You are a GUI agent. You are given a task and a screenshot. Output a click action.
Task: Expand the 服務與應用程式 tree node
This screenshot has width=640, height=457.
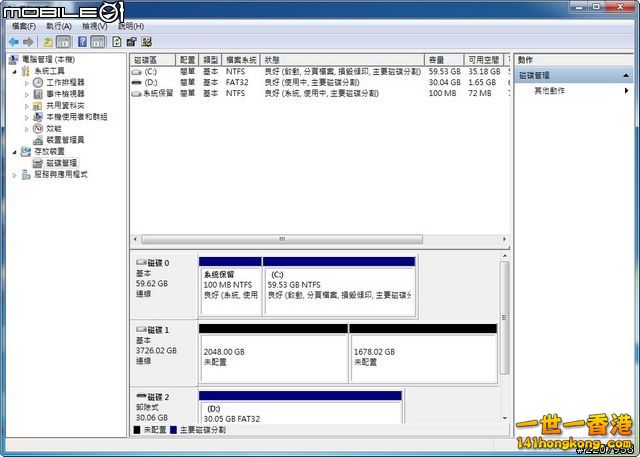click(x=15, y=174)
